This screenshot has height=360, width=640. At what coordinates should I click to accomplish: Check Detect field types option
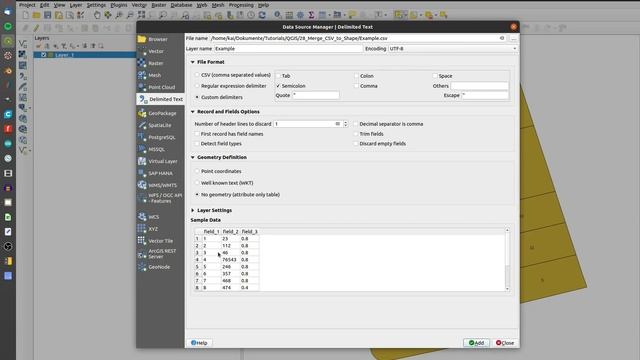click(197, 144)
